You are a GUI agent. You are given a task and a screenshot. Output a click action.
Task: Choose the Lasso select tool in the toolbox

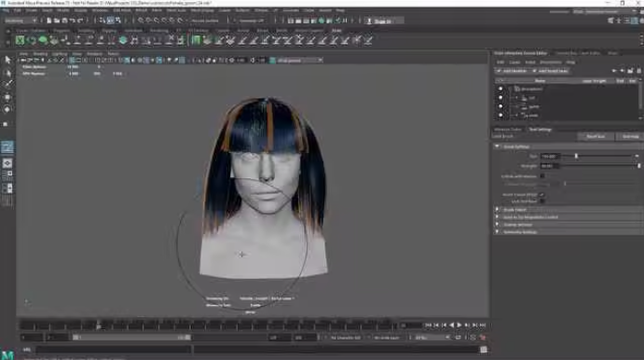click(7, 73)
